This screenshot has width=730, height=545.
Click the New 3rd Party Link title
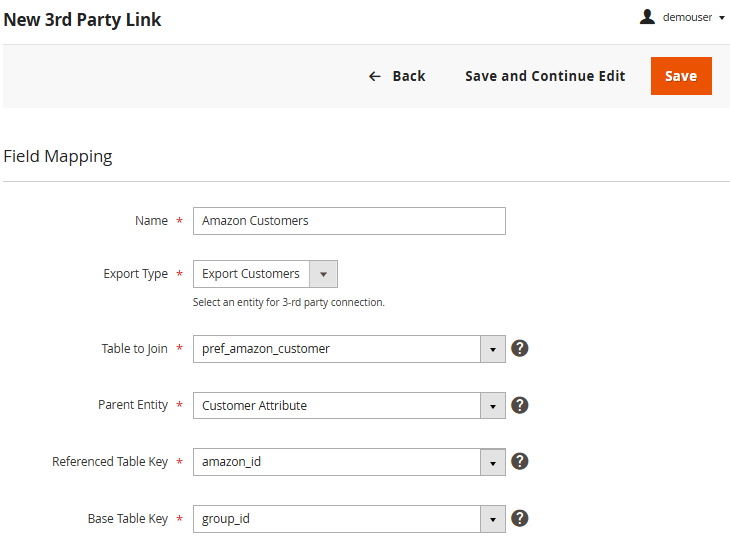click(x=82, y=20)
